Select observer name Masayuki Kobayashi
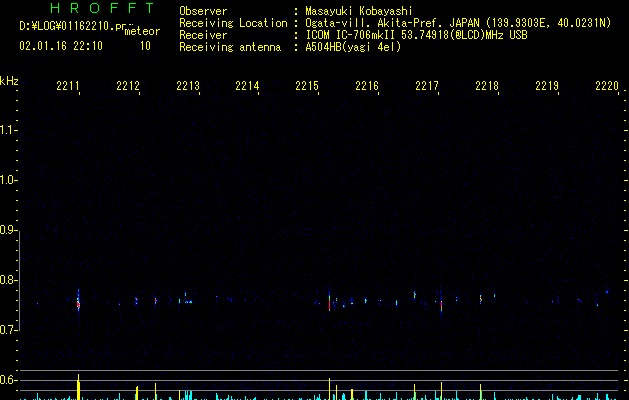Screen dimensions: 629x400 (x=359, y=11)
